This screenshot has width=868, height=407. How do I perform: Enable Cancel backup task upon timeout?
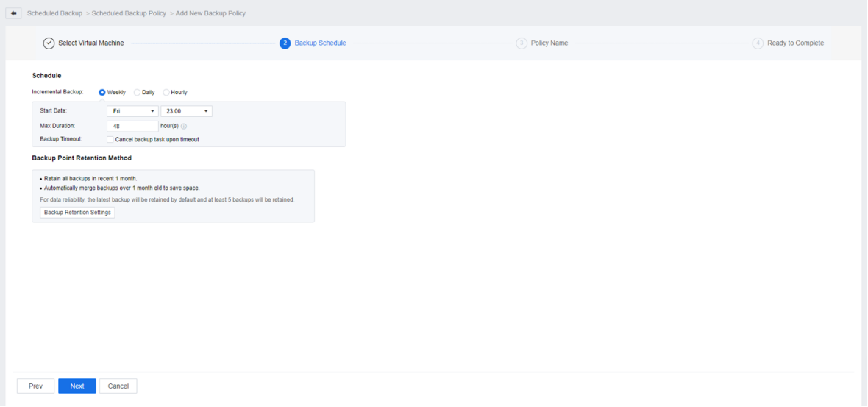pyautogui.click(x=110, y=140)
